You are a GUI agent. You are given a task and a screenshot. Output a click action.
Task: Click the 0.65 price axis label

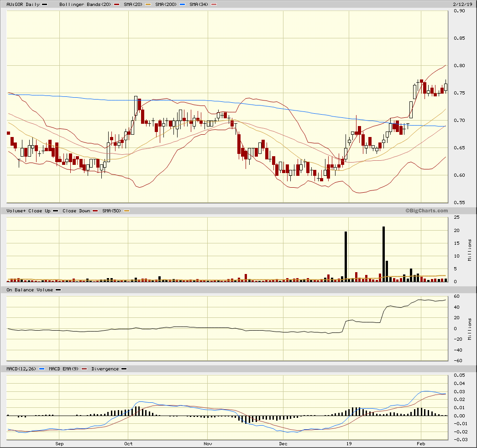point(459,148)
